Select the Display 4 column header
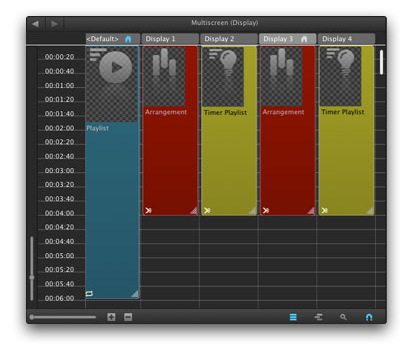 pyautogui.click(x=346, y=39)
